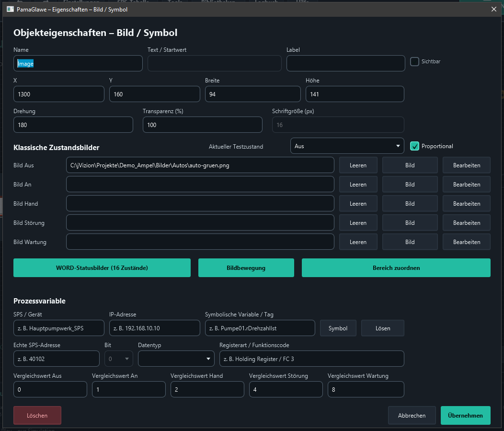Close the Eigenschaften dialog with X

pos(494,9)
